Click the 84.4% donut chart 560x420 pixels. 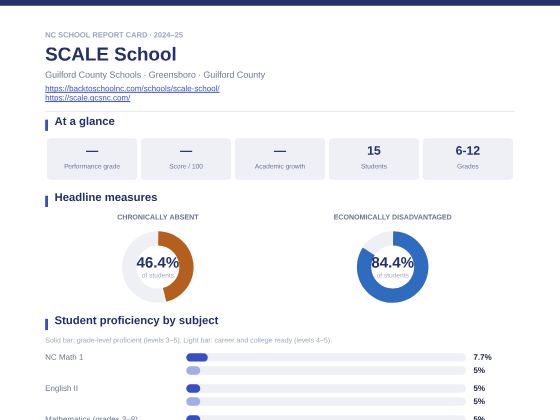[x=392, y=267]
